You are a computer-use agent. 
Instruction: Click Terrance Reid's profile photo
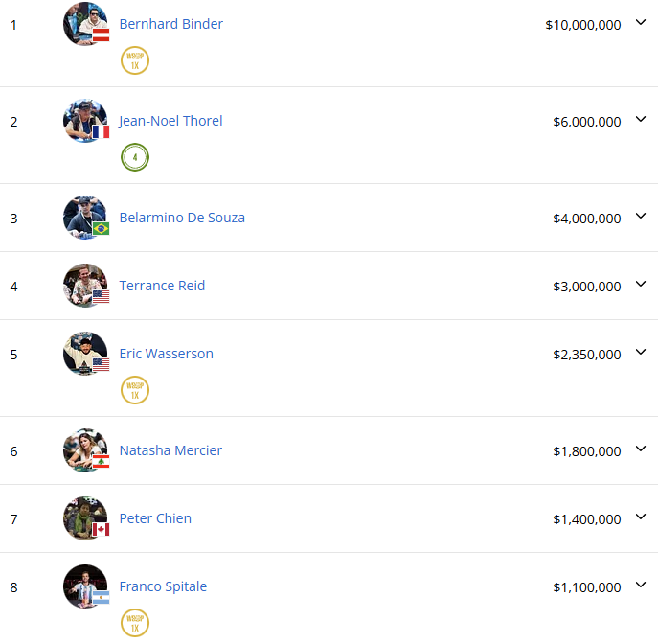coord(85,286)
